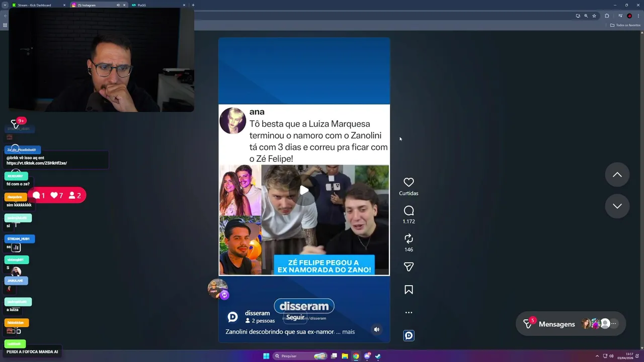644x362 pixels.
Task: Switch to the Stream - Kick Dashboard tab
Action: click(39, 5)
